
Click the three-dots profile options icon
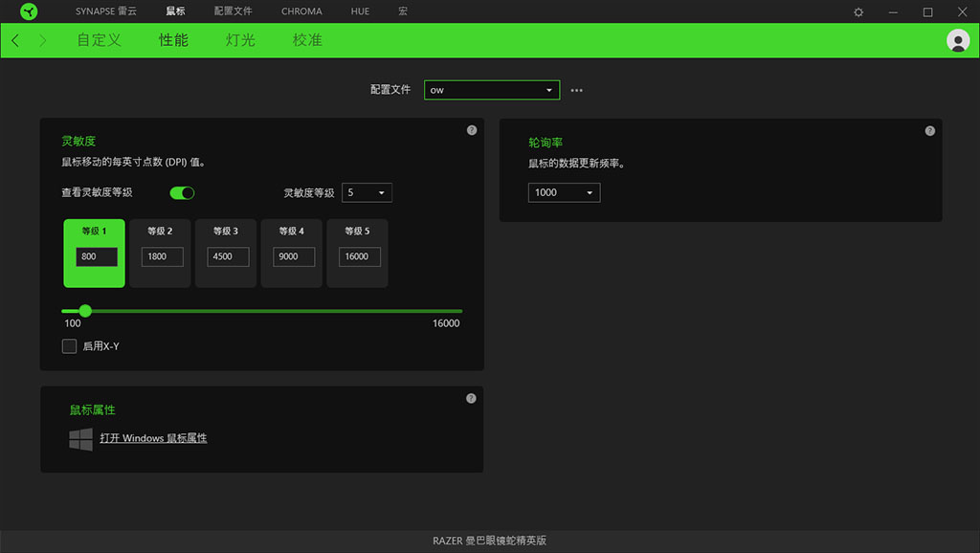pyautogui.click(x=576, y=90)
